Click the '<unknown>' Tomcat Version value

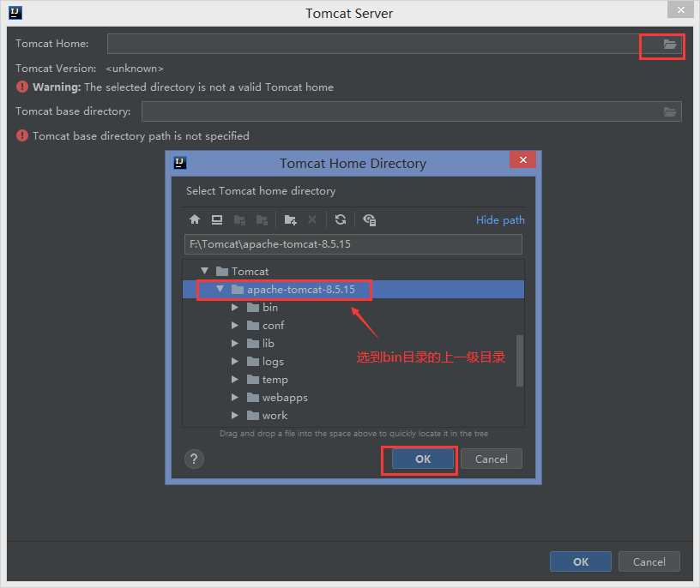coord(135,69)
